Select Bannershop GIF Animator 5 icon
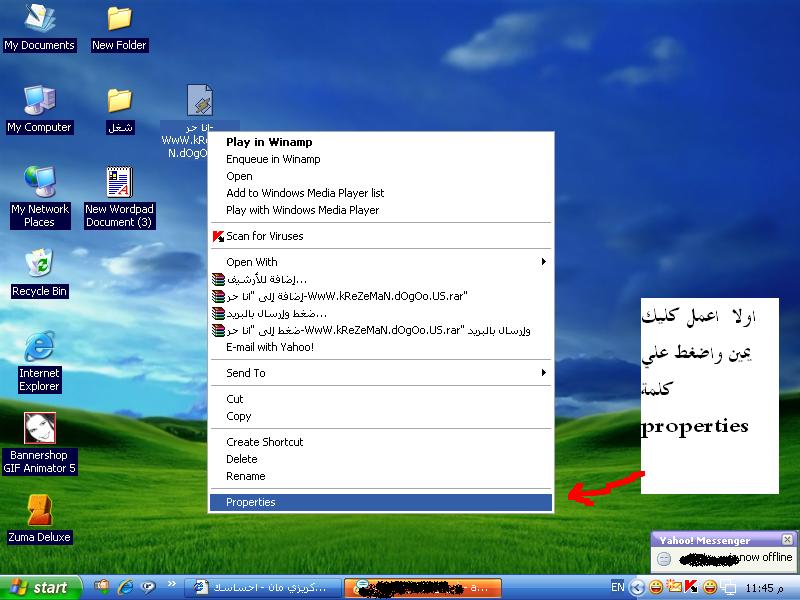Screen dimensions: 800x600 point(39,443)
